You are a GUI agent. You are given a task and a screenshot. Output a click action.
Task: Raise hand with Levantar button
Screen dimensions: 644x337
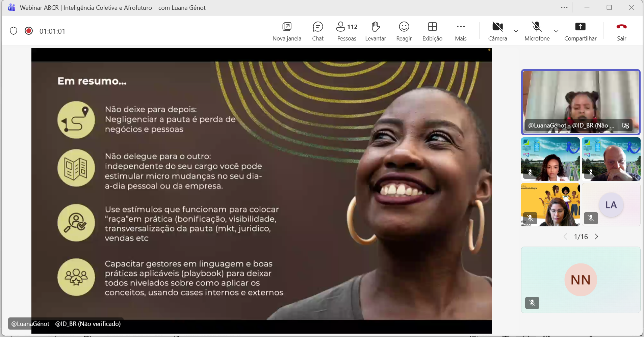[376, 31]
